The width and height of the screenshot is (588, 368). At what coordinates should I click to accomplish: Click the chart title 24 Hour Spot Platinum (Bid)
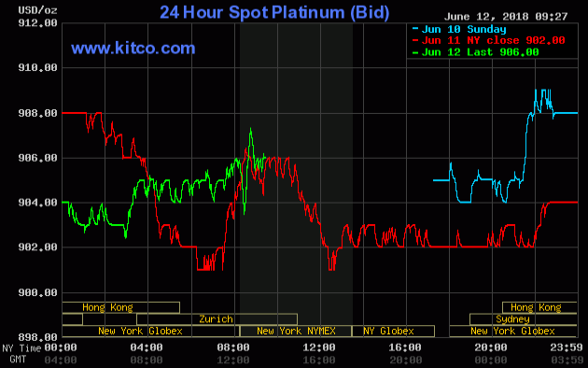274,12
